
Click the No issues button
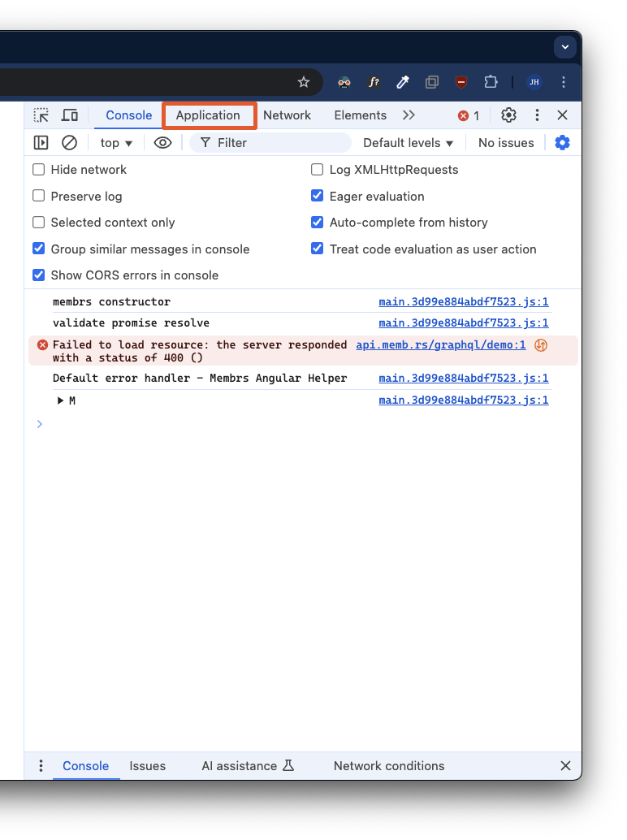click(506, 143)
